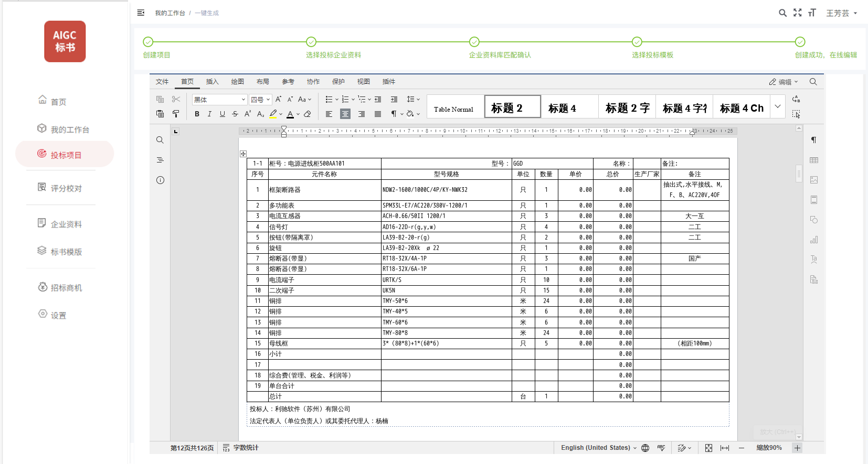Image resolution: width=868 pixels, height=464 pixels.
Task: Click the search icon in editor header
Action: [813, 82]
